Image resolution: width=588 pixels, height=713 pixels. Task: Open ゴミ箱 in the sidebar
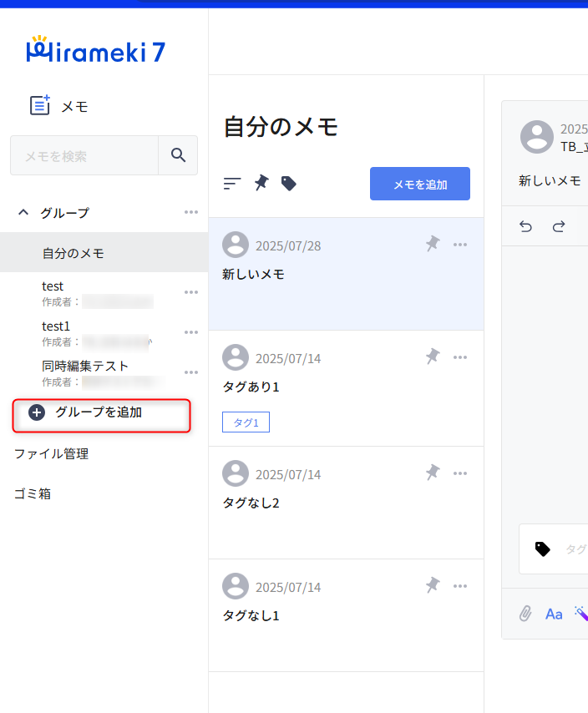pos(33,493)
